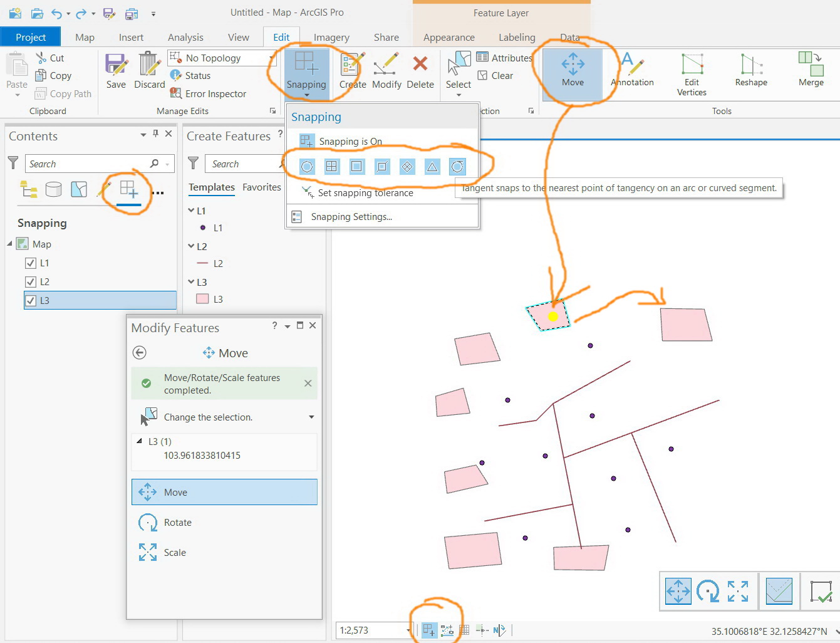
Task: Select the Reshape tool
Action: click(751, 70)
